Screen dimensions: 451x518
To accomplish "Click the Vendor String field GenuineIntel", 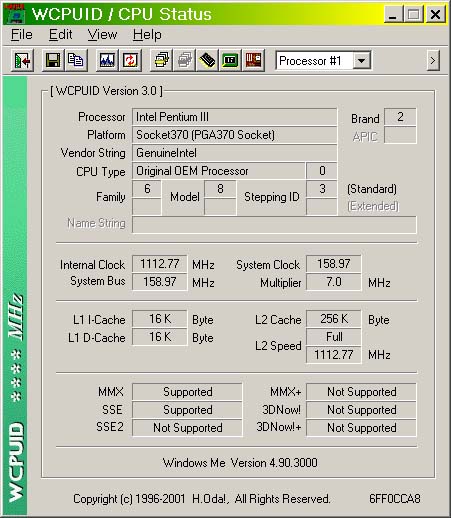I will click(234, 153).
